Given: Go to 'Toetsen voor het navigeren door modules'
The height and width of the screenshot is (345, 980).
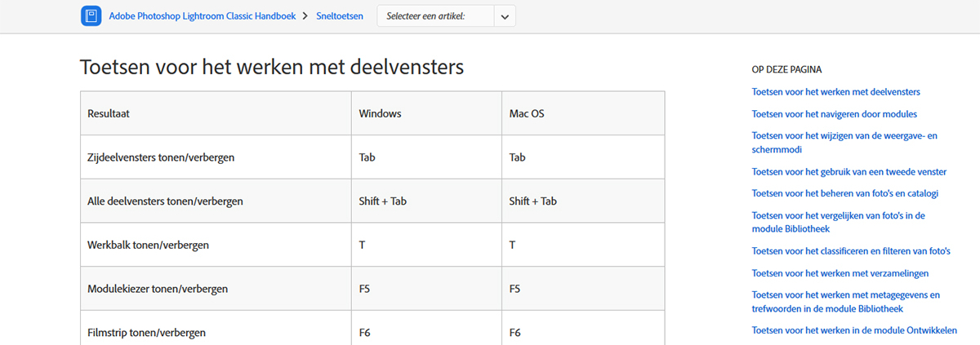Looking at the screenshot, I should click(834, 114).
